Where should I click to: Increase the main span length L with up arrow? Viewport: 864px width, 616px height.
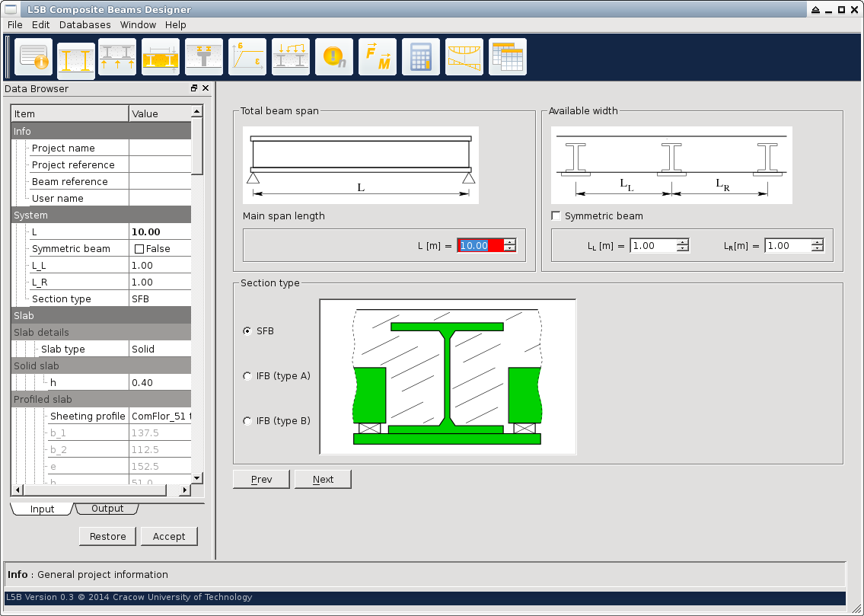pos(509,242)
